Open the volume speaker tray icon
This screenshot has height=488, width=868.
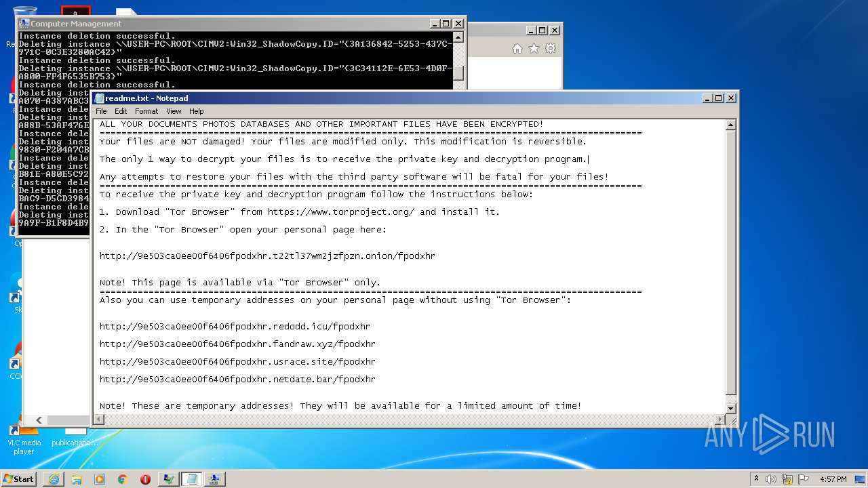[x=771, y=479]
